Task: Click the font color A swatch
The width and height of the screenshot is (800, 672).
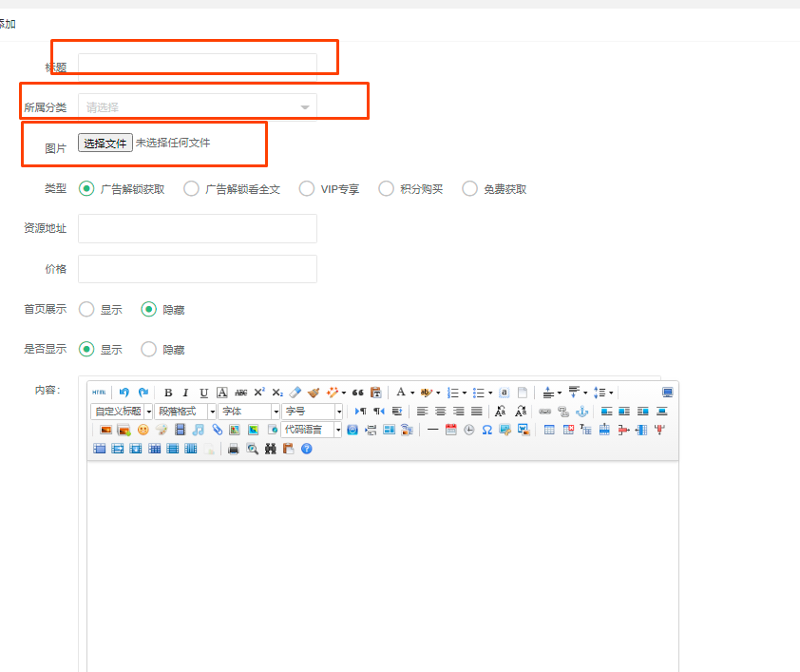Action: pos(401,393)
